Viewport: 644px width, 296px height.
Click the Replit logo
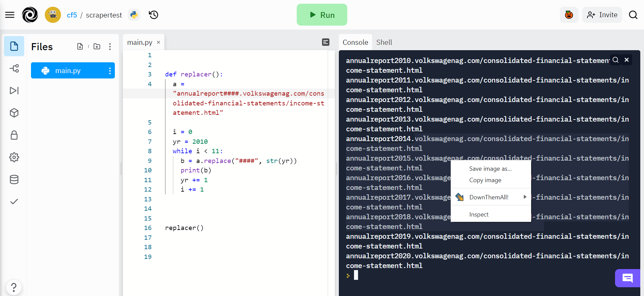tap(30, 15)
